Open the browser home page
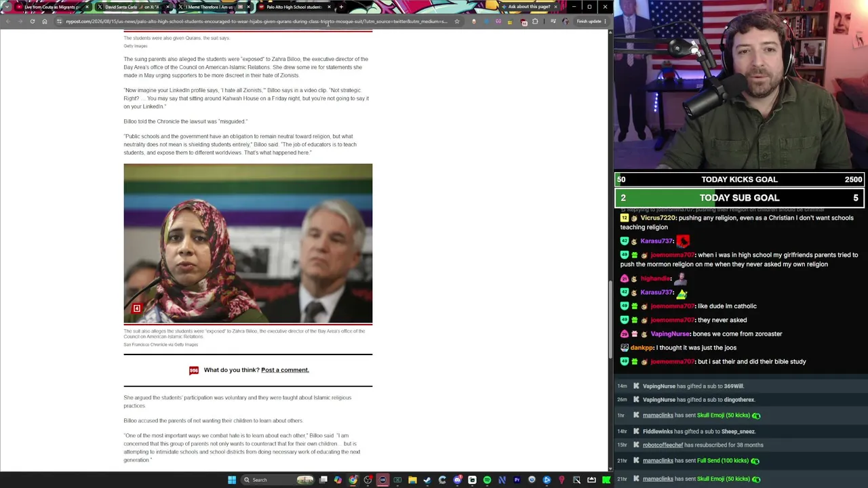 [45, 21]
